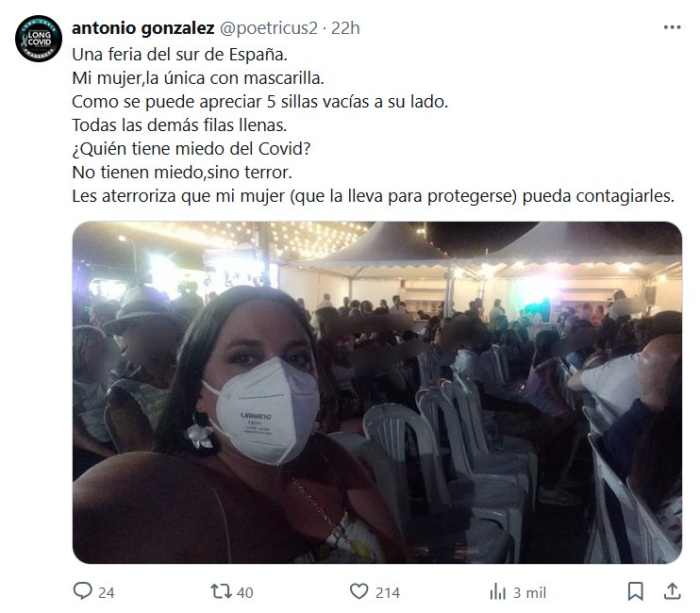Open the view analytics bar chart icon

(498, 592)
